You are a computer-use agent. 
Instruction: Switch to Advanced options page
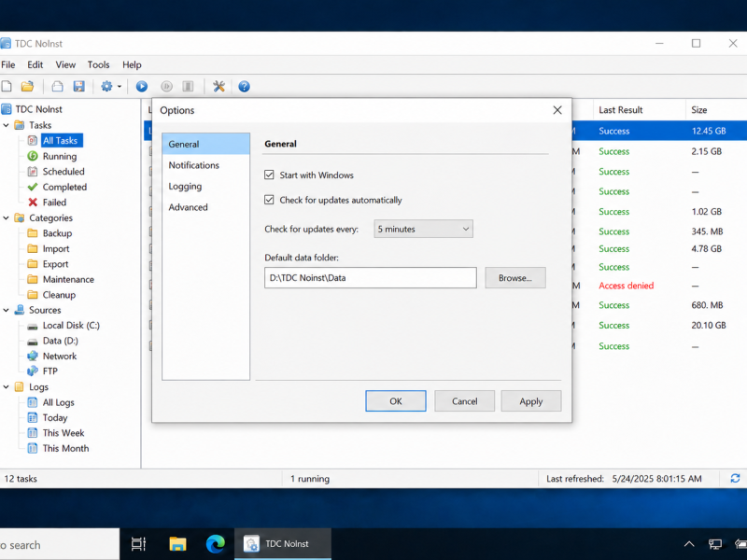[205, 207]
